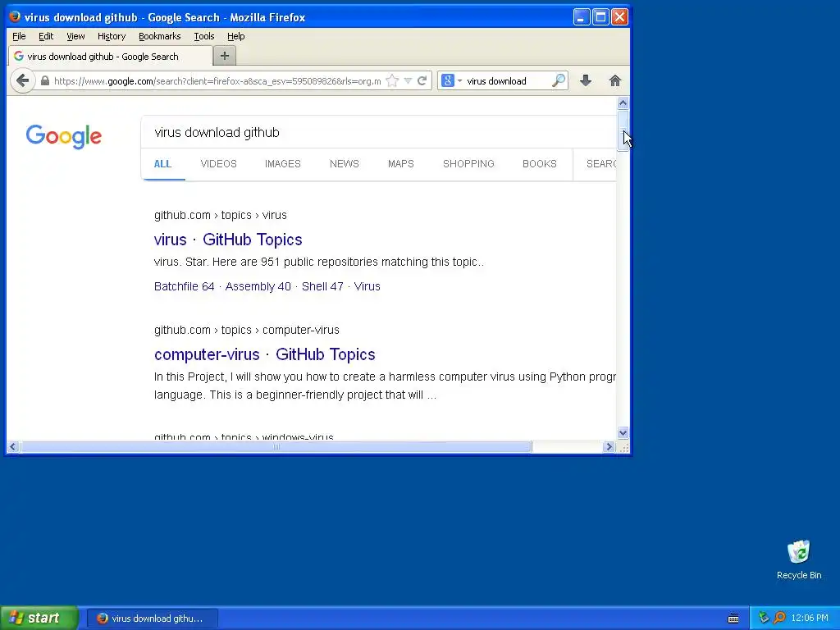Click the Google logo

tap(64, 136)
